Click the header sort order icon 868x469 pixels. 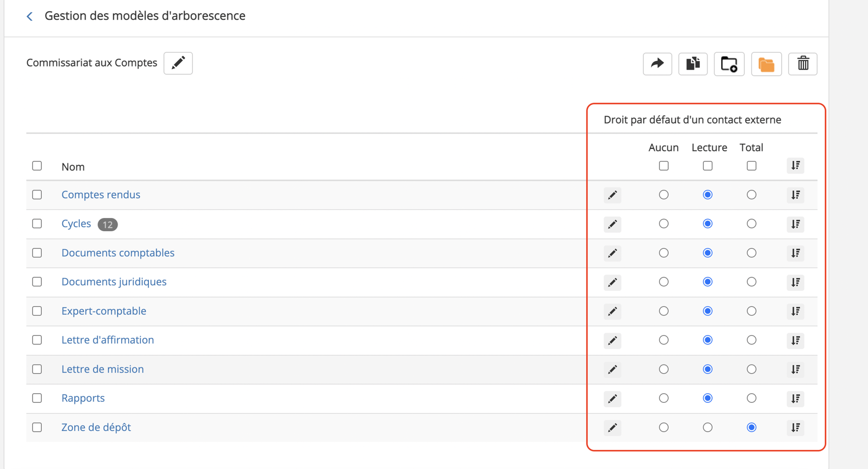point(795,166)
